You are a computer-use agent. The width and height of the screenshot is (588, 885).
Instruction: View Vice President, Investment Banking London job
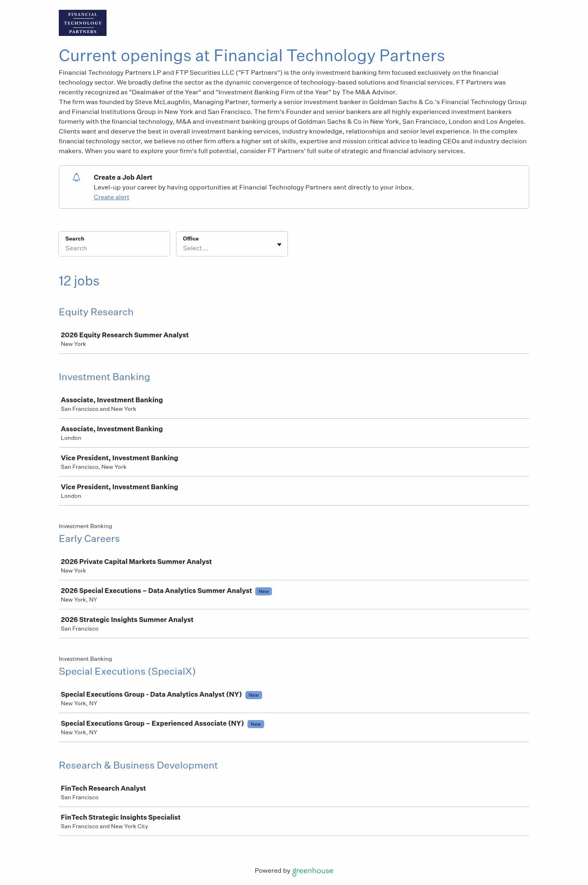[x=119, y=487]
